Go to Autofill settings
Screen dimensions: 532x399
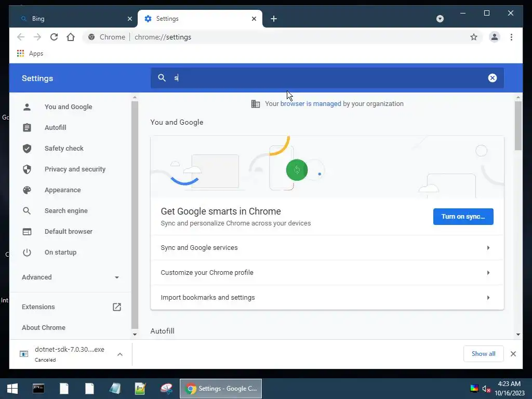point(55,128)
